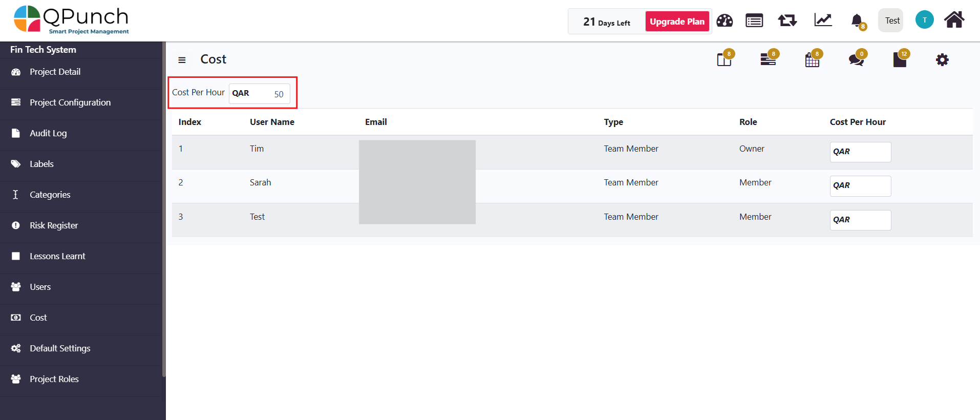Open Project Configuration in sidebar

(70, 102)
